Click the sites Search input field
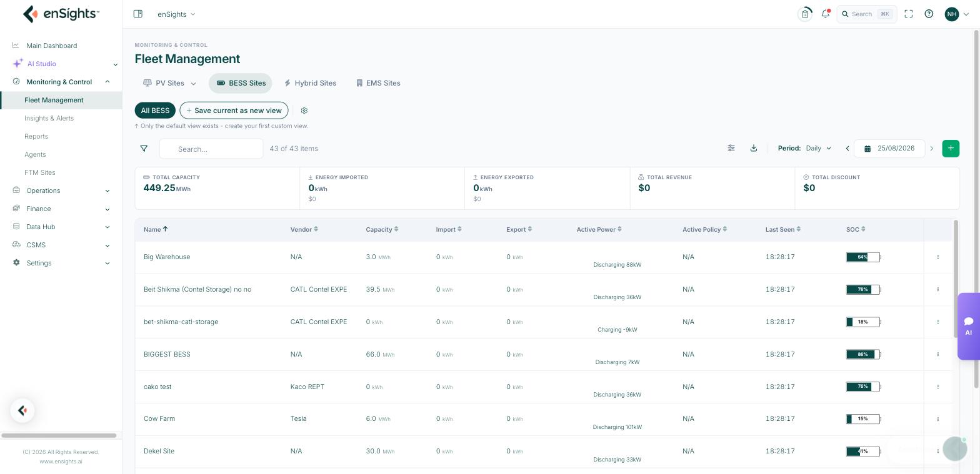980x474 pixels. pyautogui.click(x=211, y=149)
